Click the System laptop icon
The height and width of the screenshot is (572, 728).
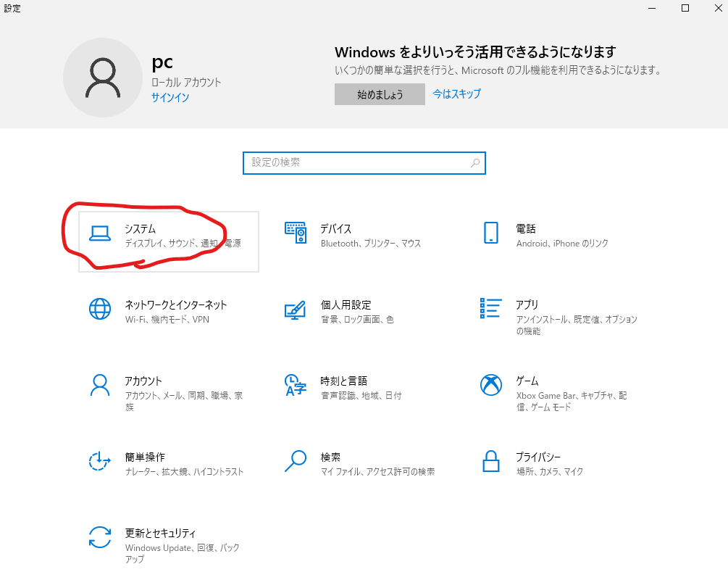coord(99,233)
